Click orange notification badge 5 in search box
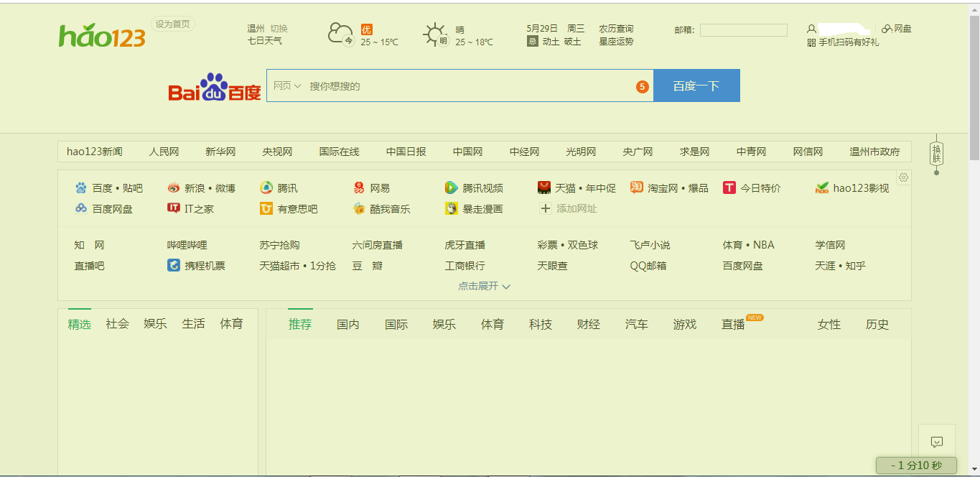The image size is (980, 477). tap(642, 87)
